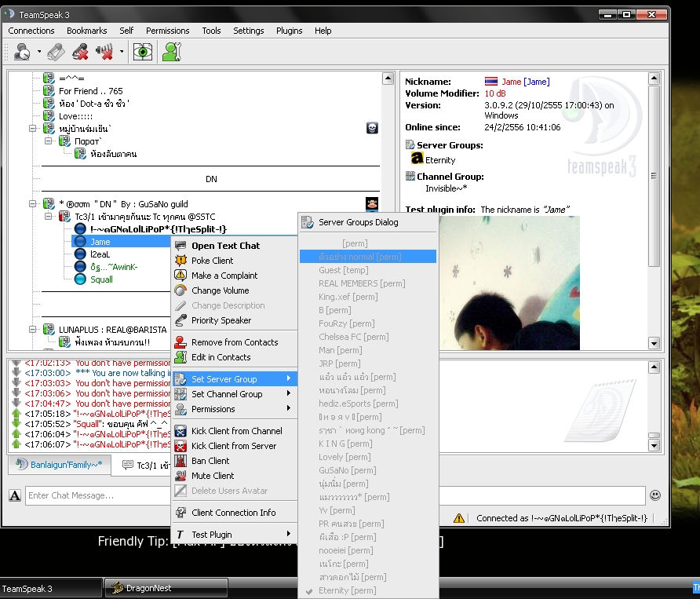700x599 pixels.
Task: Open the Connections menu
Action: [31, 31]
